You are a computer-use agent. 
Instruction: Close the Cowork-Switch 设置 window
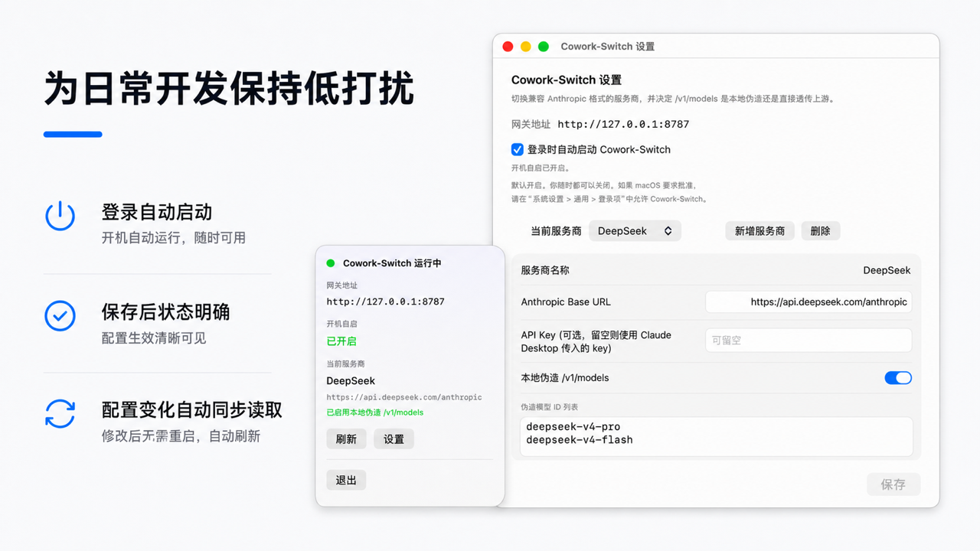[508, 47]
